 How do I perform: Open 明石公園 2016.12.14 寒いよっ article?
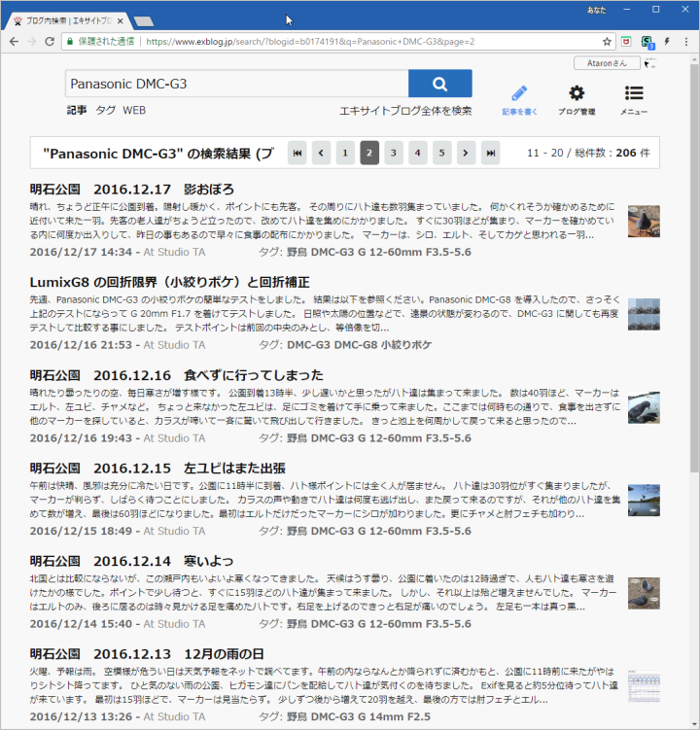click(x=132, y=561)
